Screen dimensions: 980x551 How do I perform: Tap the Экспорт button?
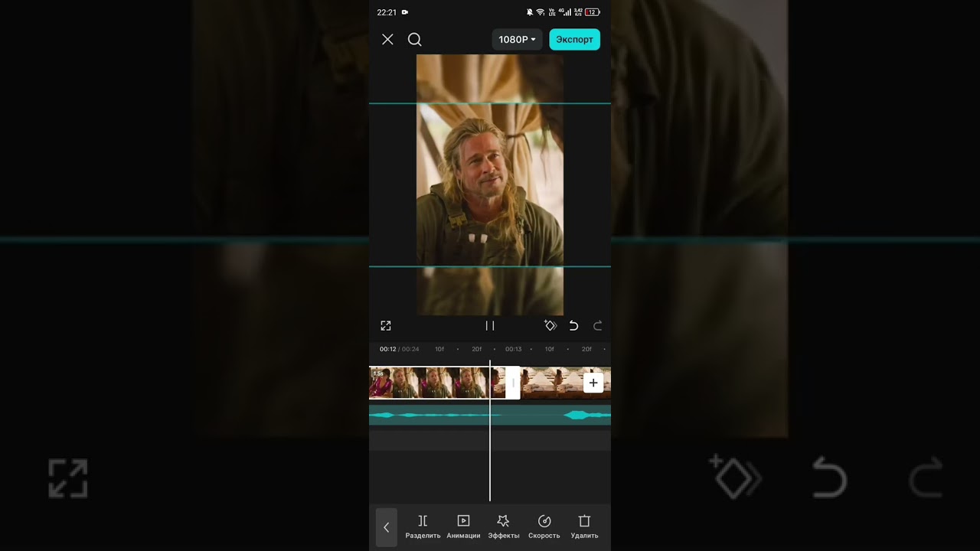click(x=574, y=39)
